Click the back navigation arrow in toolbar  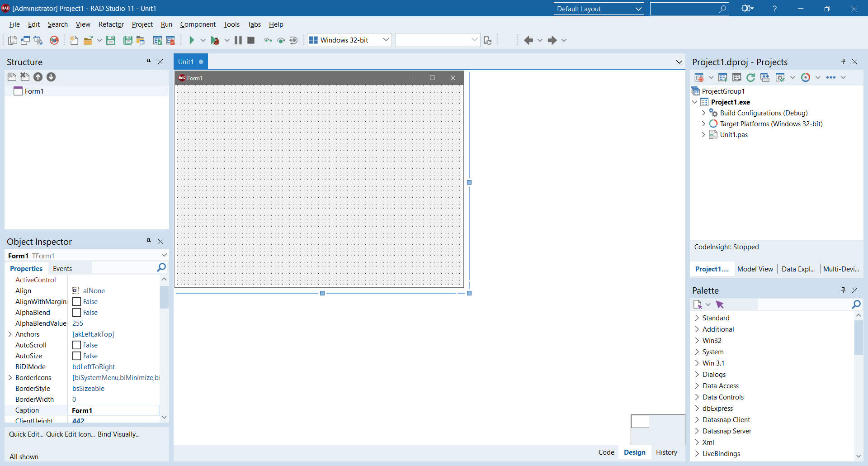528,40
